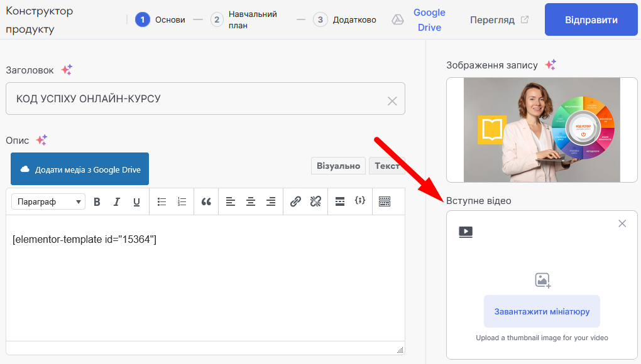Click the Відправити button
Screen dimensions: 641x364
[x=591, y=20]
